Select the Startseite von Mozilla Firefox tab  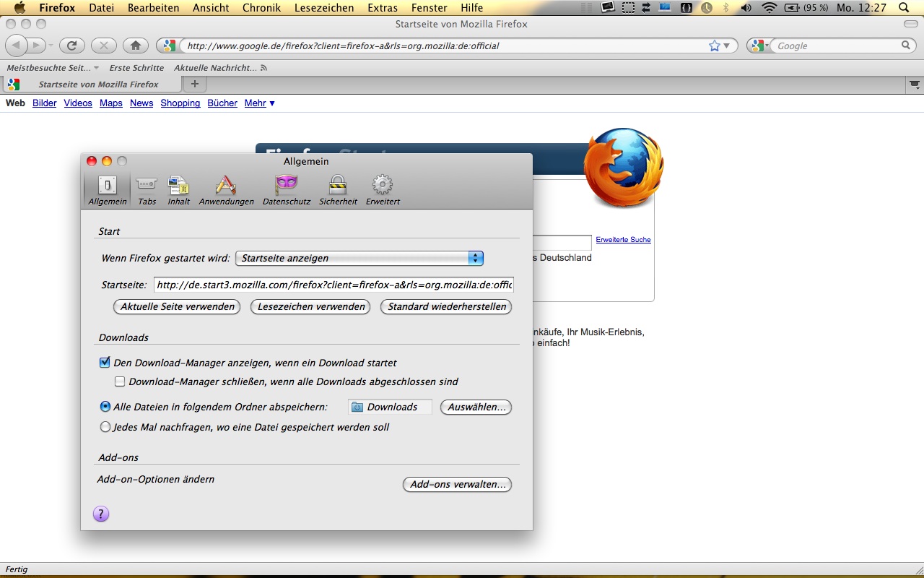click(92, 85)
